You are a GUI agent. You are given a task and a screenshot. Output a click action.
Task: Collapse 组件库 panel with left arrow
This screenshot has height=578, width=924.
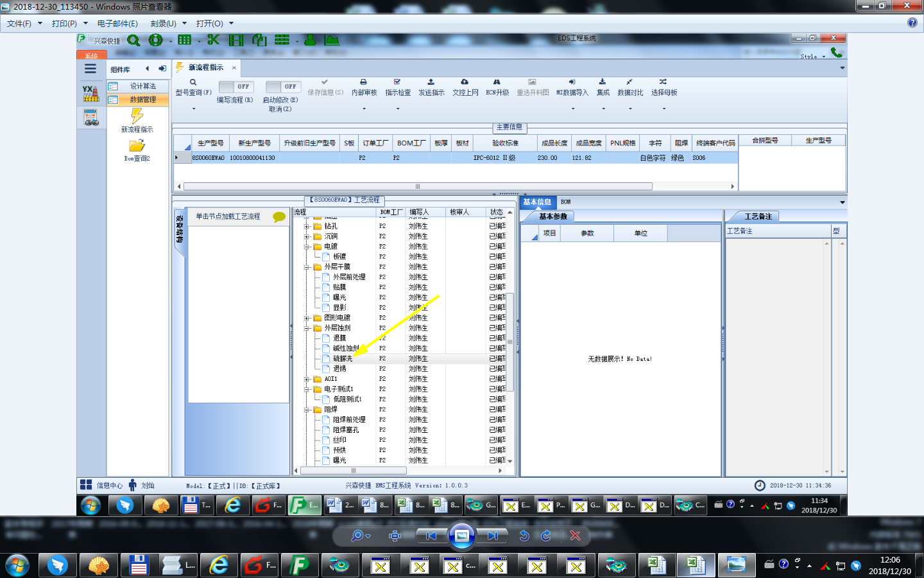click(x=147, y=69)
